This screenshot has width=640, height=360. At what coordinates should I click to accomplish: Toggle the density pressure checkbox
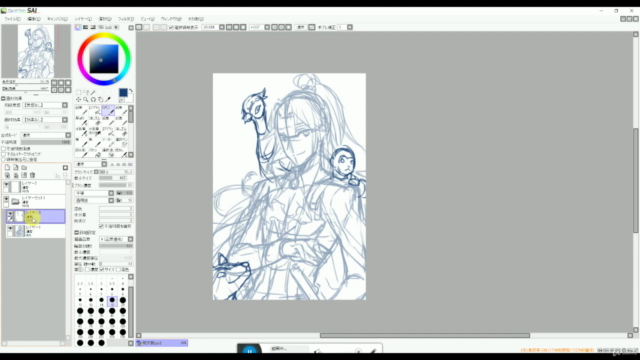tap(88, 269)
